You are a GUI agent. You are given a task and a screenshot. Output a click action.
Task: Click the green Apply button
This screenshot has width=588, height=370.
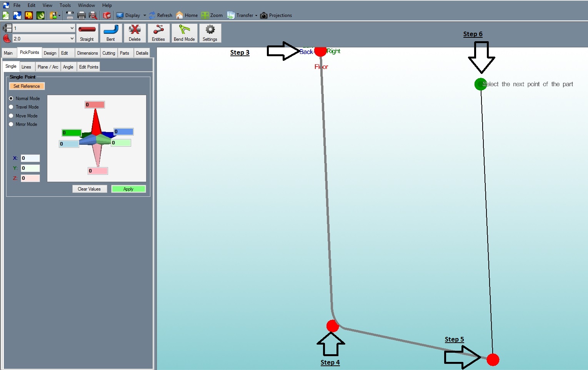[128, 189]
